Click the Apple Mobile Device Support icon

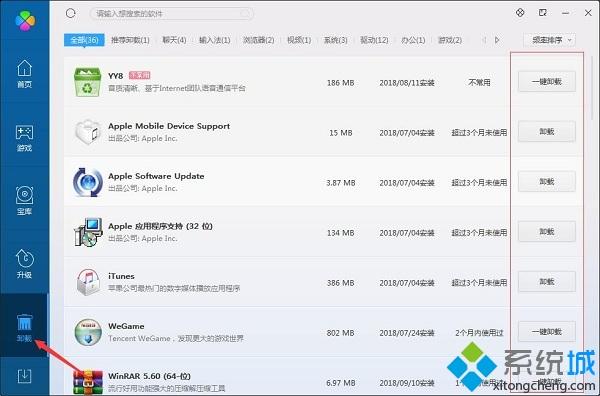click(88, 132)
